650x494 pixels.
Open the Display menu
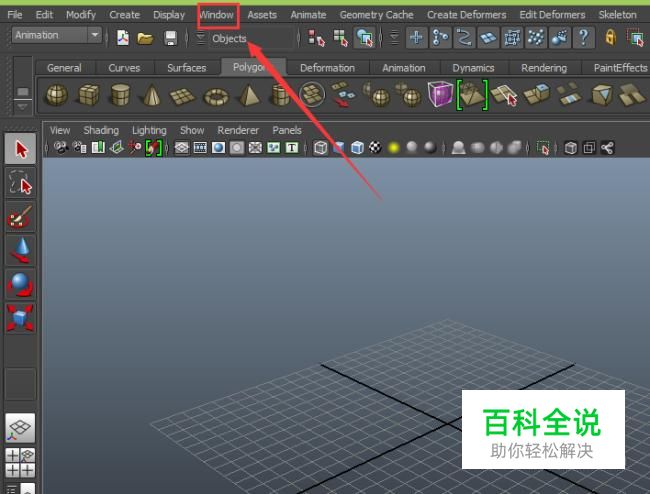(x=169, y=15)
